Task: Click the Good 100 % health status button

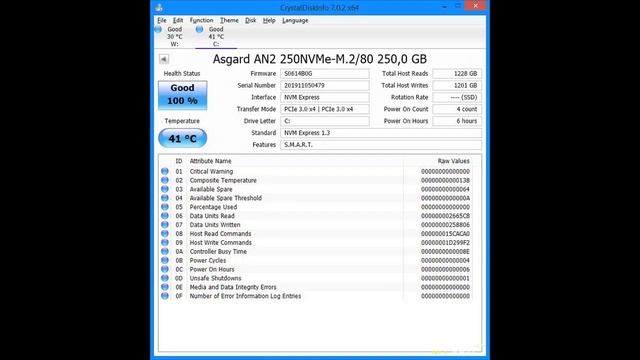Action: pyautogui.click(x=182, y=95)
